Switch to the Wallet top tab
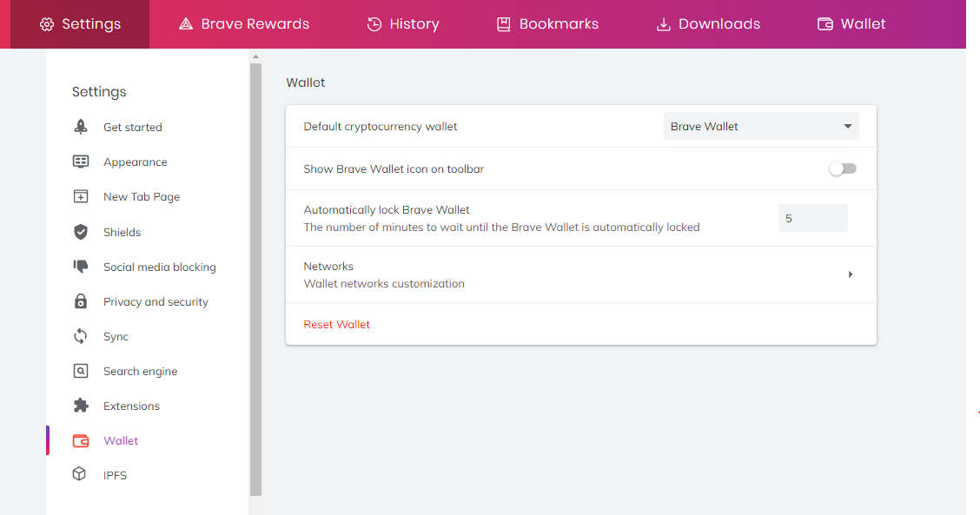 coord(863,23)
